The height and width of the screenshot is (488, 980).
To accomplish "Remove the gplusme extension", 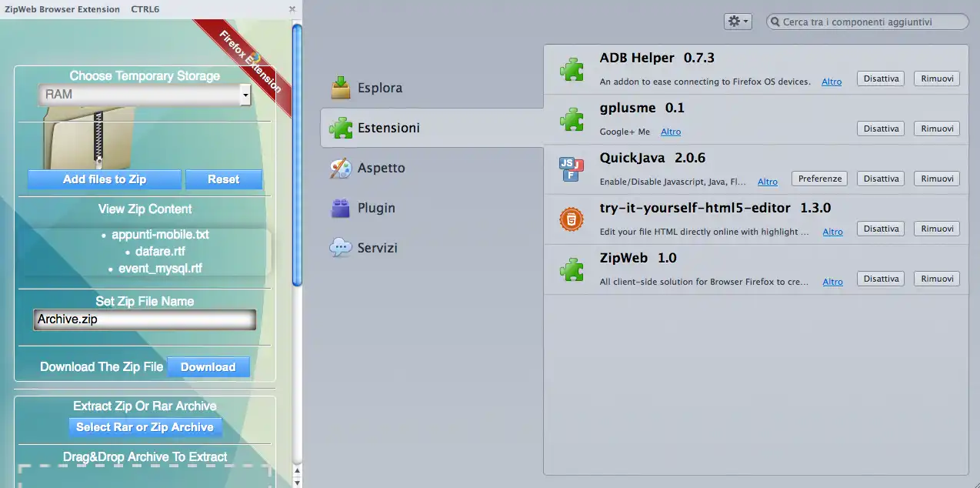I will tap(937, 129).
